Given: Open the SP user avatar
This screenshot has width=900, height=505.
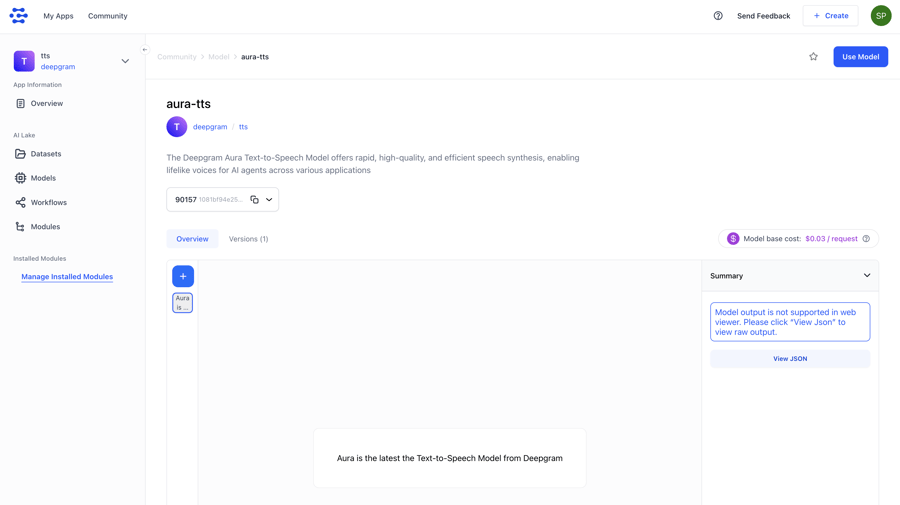Looking at the screenshot, I should (880, 16).
